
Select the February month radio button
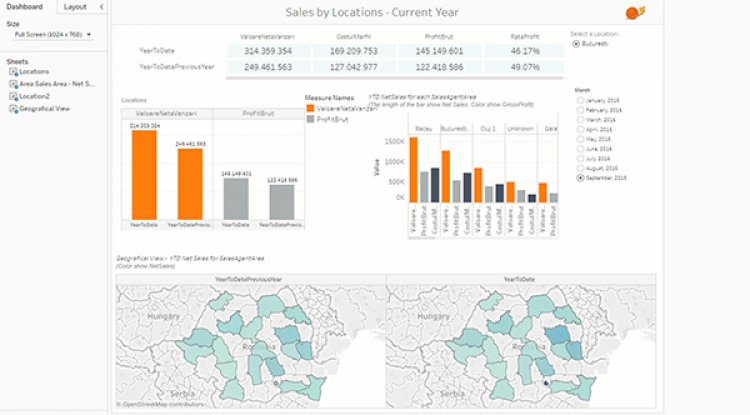coord(580,110)
